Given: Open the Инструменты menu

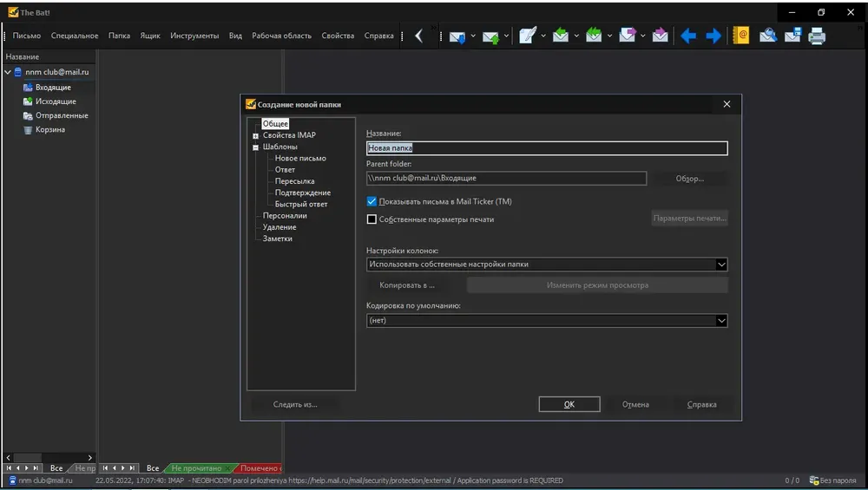Looking at the screenshot, I should pyautogui.click(x=194, y=36).
